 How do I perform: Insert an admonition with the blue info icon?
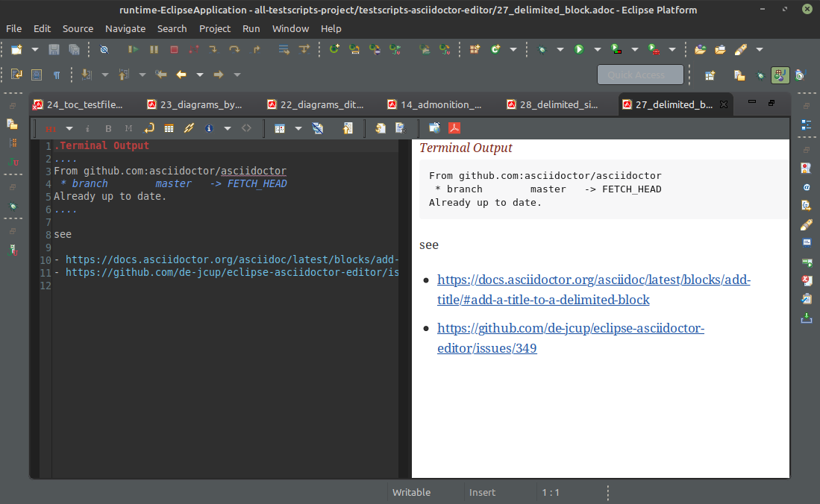point(208,128)
